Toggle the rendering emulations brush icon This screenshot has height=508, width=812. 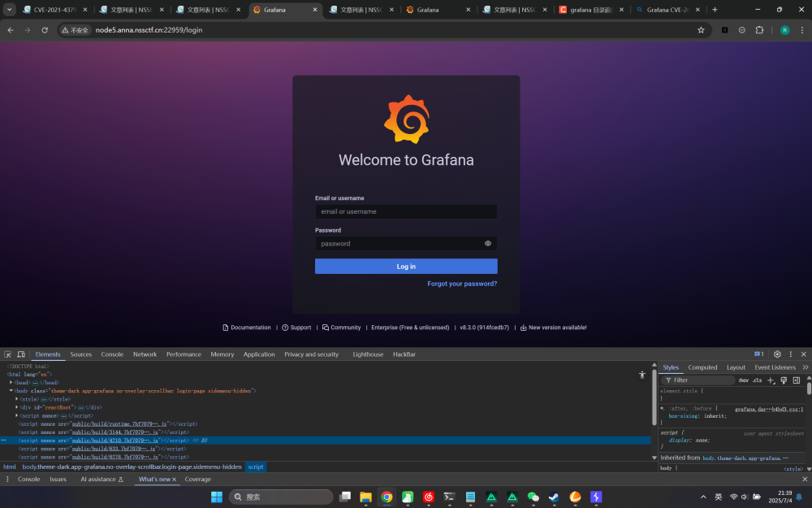tap(784, 380)
